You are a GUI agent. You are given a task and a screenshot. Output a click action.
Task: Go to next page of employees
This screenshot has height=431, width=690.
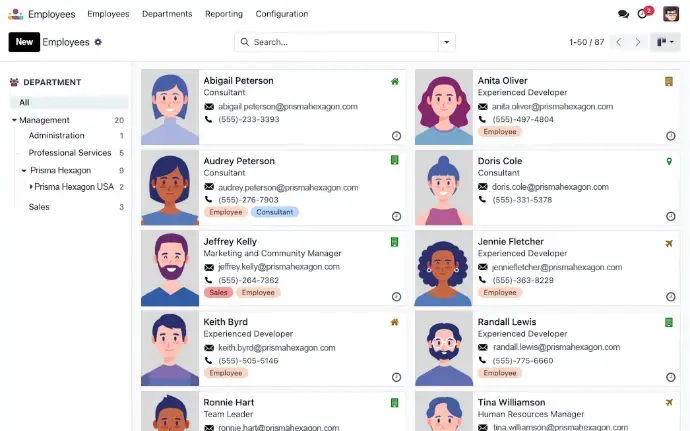point(638,42)
